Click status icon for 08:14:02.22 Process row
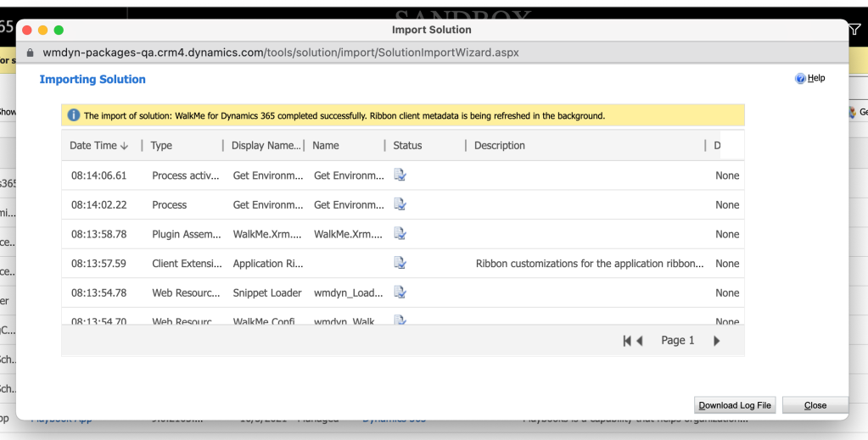 pyautogui.click(x=400, y=204)
